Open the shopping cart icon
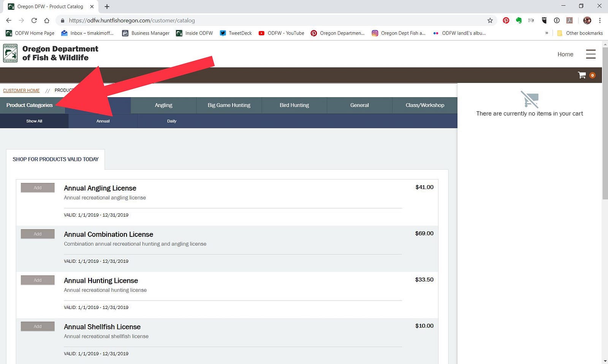The height and width of the screenshot is (364, 608). click(x=582, y=75)
